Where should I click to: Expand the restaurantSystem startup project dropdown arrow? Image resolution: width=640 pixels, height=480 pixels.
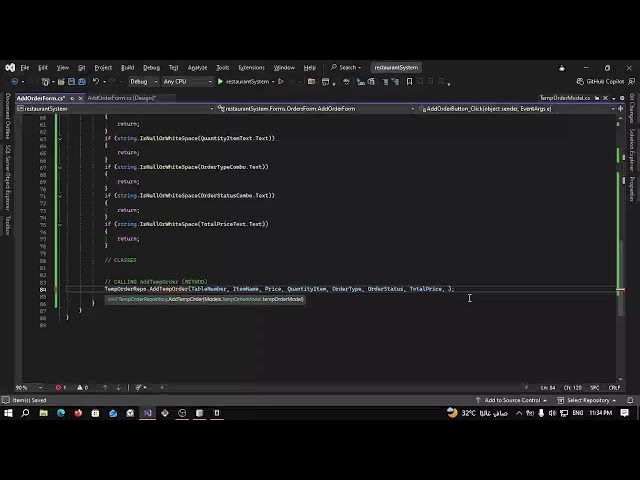pyautogui.click(x=273, y=82)
